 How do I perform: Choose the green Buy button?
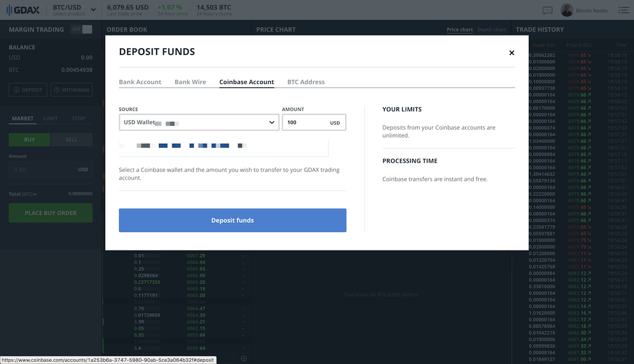29,140
